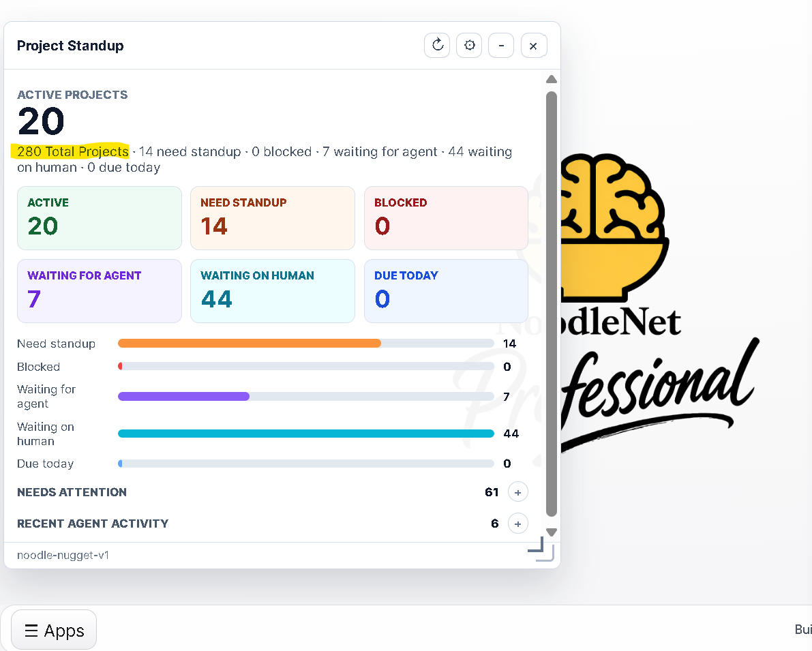This screenshot has height=651, width=812.
Task: Click the scrollbar up arrow
Action: [x=552, y=79]
